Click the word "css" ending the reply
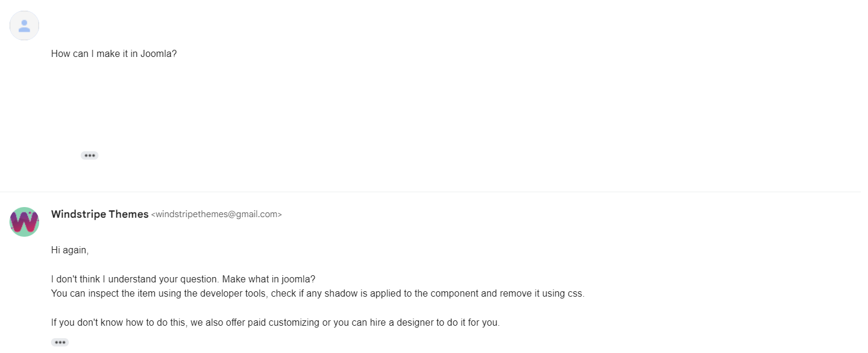Image resolution: width=868 pixels, height=353 pixels. pyautogui.click(x=576, y=294)
